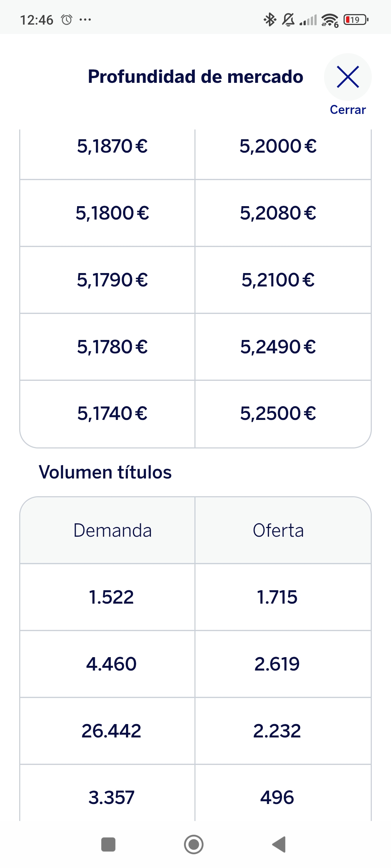391x868 pixels.
Task: Tap the Bluetooth status icon
Action: (270, 20)
